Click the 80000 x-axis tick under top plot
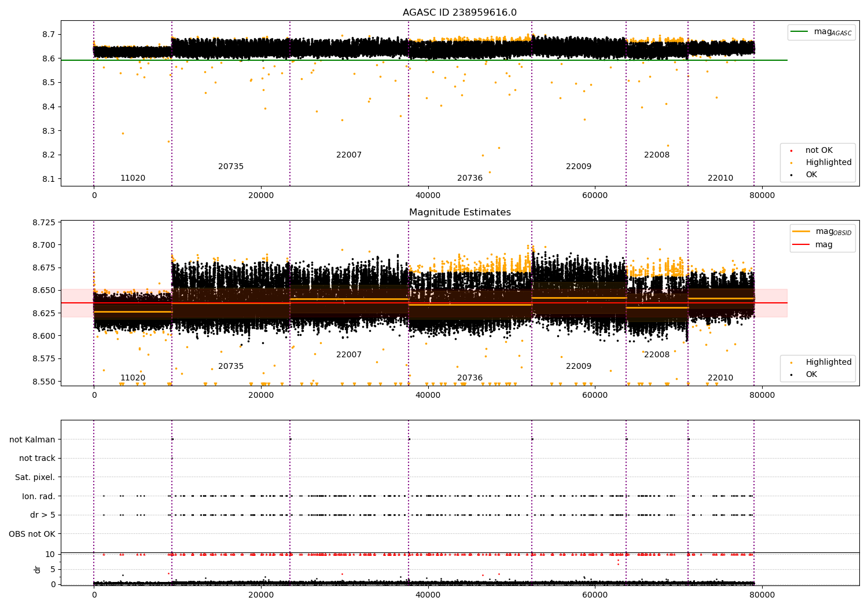 point(762,196)
